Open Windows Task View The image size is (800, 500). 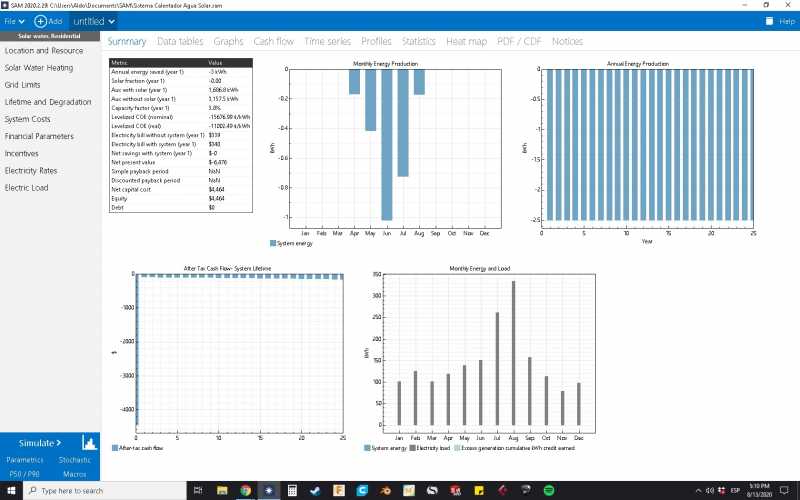point(197,491)
